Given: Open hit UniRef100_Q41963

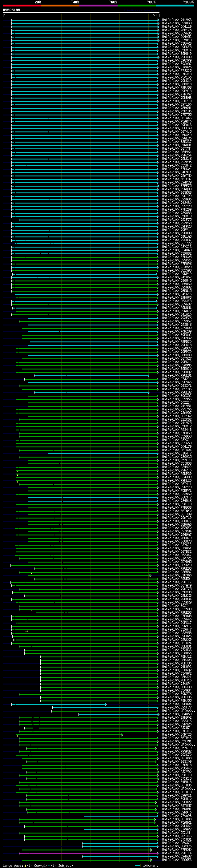Looking at the screenshot, I should click(176, 20).
